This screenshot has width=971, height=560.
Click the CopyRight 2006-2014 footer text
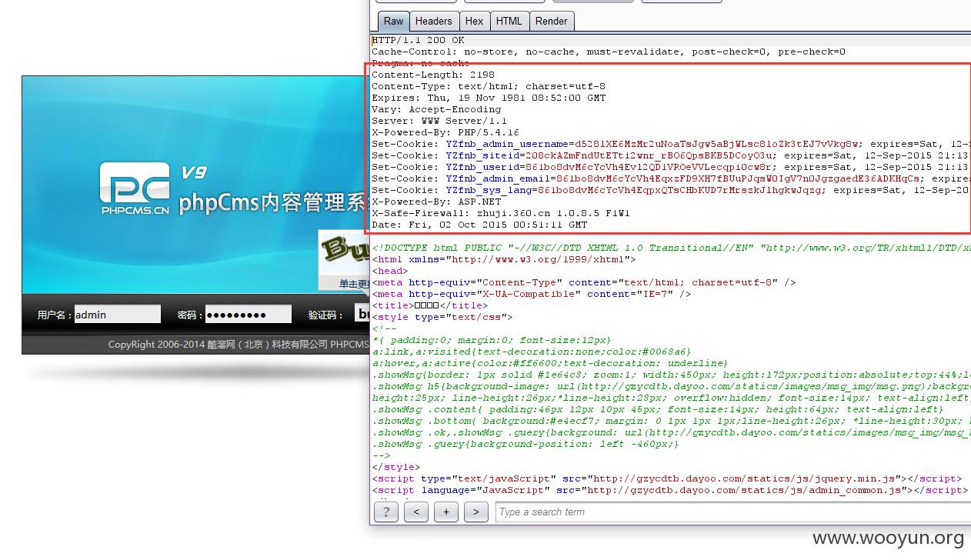click(239, 344)
